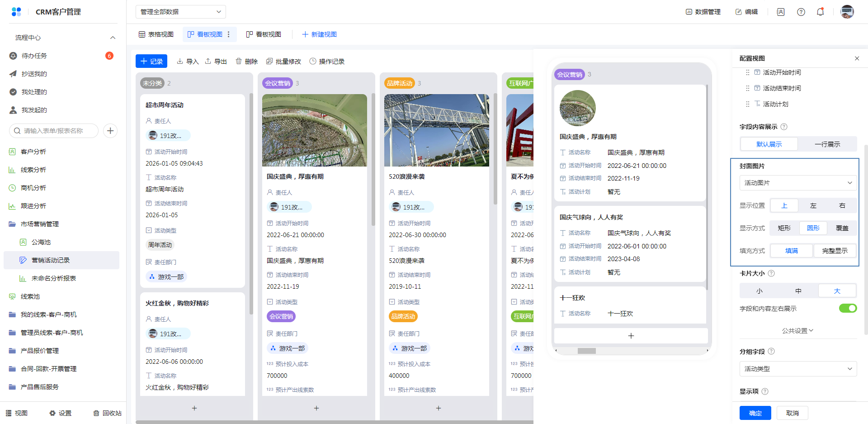Screen dimensions: 868x424
Task: Expand the 公共设置 section
Action: (798, 331)
